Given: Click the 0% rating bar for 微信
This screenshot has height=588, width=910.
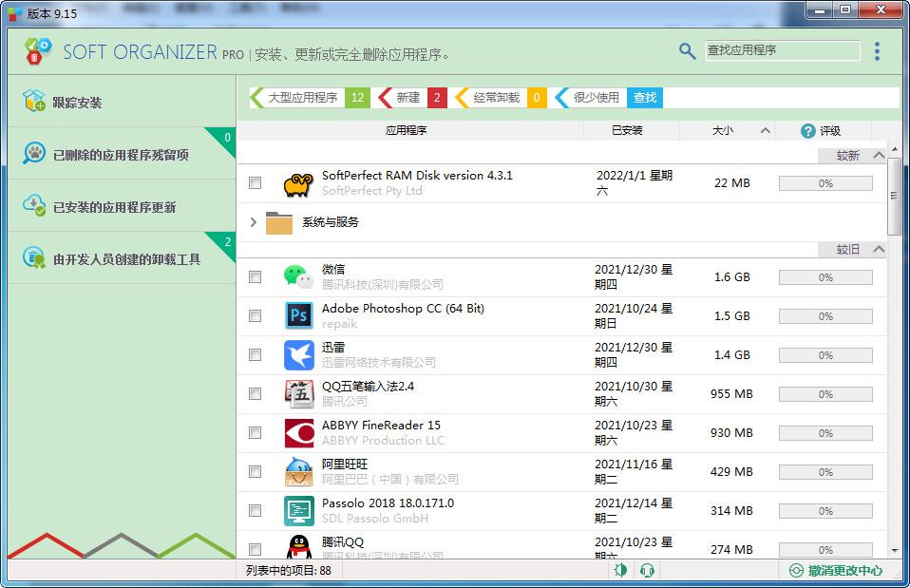Looking at the screenshot, I should click(x=825, y=277).
